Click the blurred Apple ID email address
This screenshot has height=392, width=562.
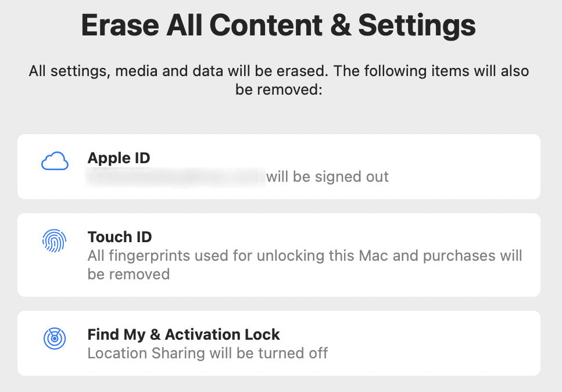tap(174, 176)
